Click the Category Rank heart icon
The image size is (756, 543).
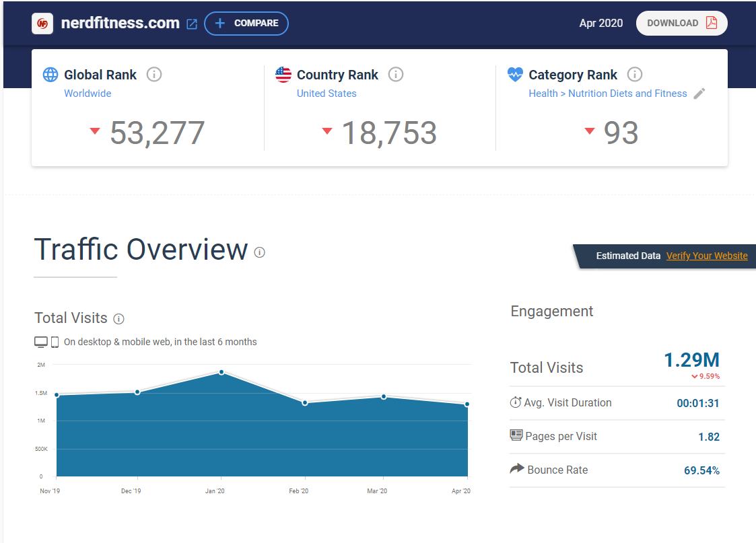515,74
